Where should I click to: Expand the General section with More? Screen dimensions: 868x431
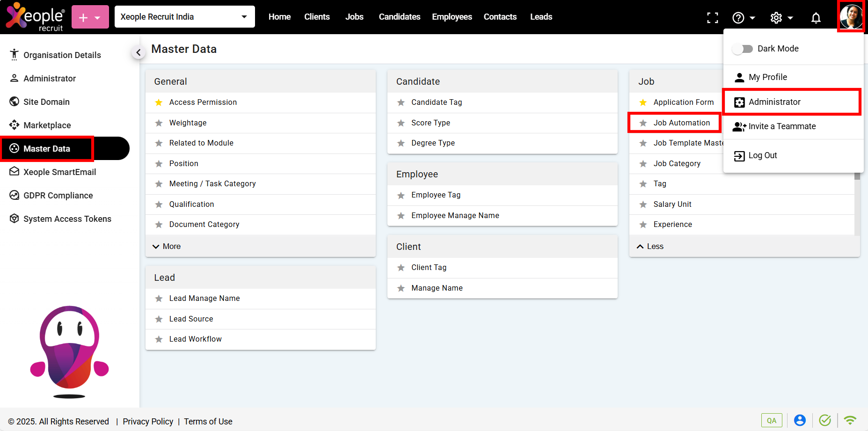point(167,246)
